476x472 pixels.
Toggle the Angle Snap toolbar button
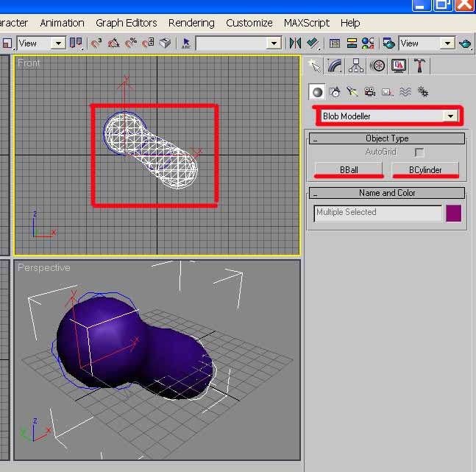point(114,43)
